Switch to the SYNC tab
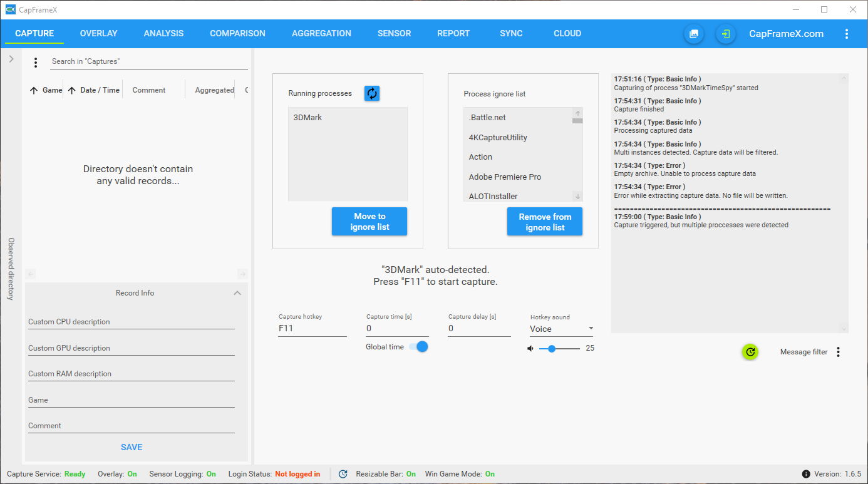 click(512, 34)
